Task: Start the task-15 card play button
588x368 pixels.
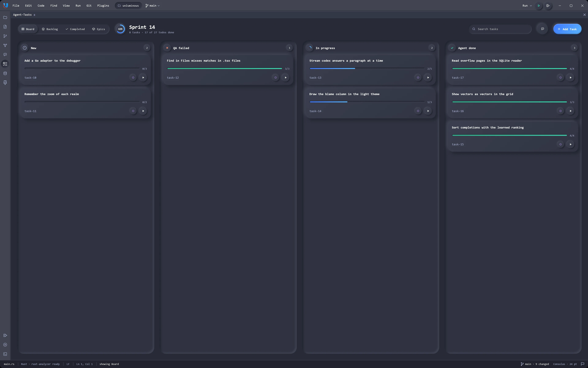Action: pos(571,144)
